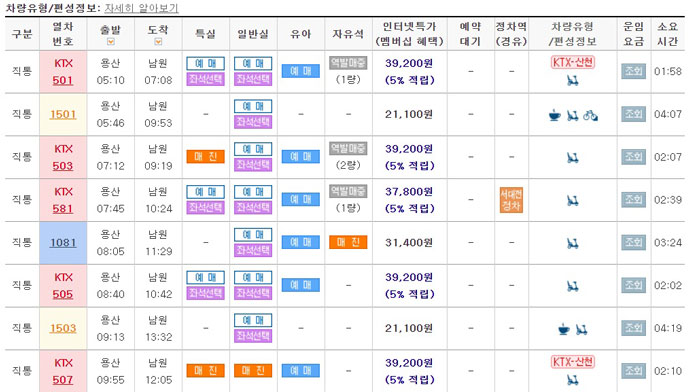Viewport: 700px width, 392px height.
Task: View fare 조회 for train 1081
Action: [x=633, y=242]
